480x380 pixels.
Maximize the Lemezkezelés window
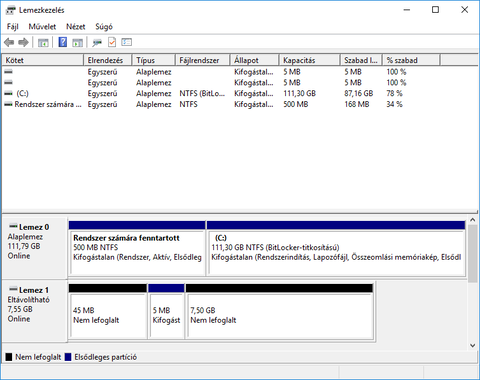click(x=435, y=10)
